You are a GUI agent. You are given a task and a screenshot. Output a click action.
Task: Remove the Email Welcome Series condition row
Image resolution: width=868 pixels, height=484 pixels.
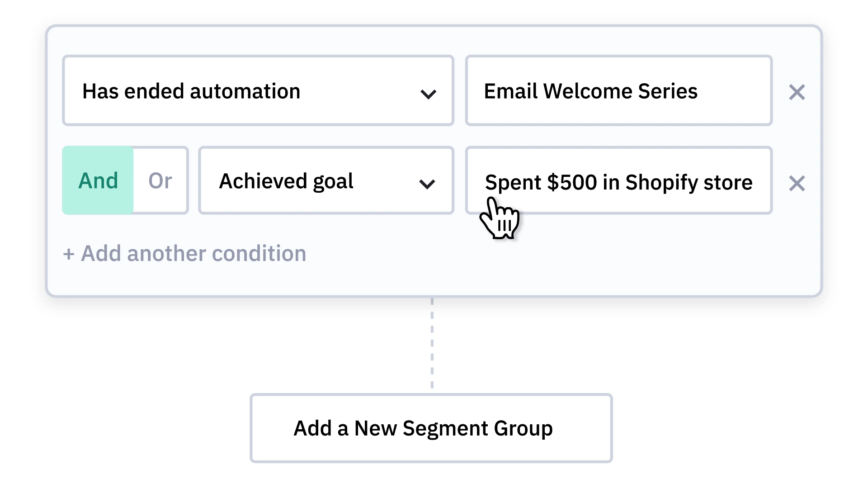pyautogui.click(x=797, y=92)
